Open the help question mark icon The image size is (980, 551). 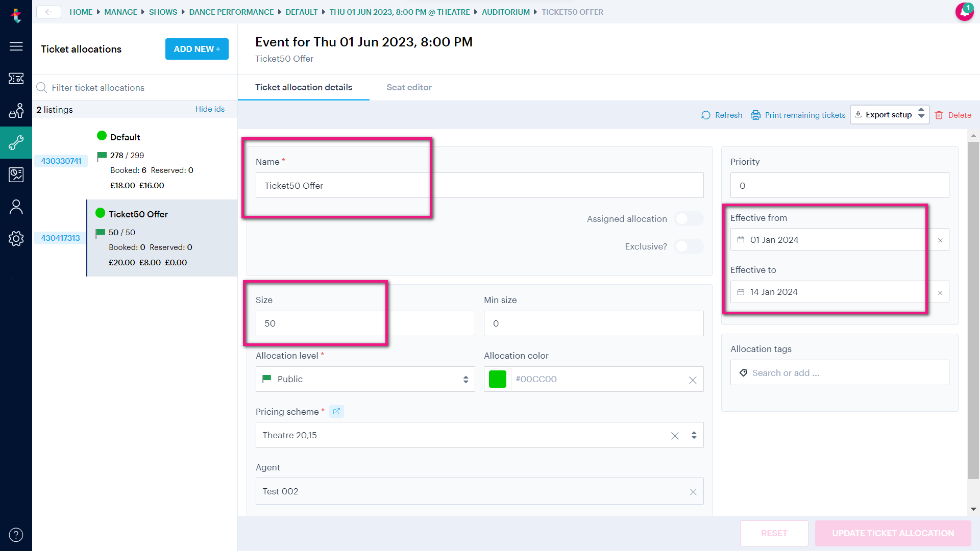tap(16, 535)
